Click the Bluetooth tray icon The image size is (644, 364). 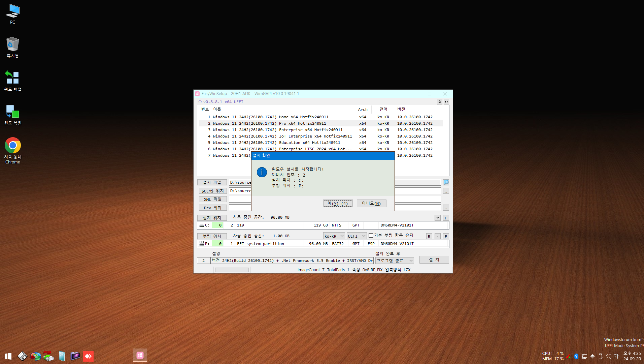576,356
